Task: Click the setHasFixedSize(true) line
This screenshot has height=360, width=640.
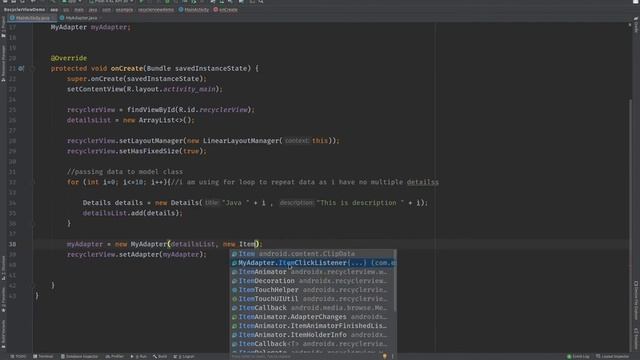Action: tap(137, 151)
